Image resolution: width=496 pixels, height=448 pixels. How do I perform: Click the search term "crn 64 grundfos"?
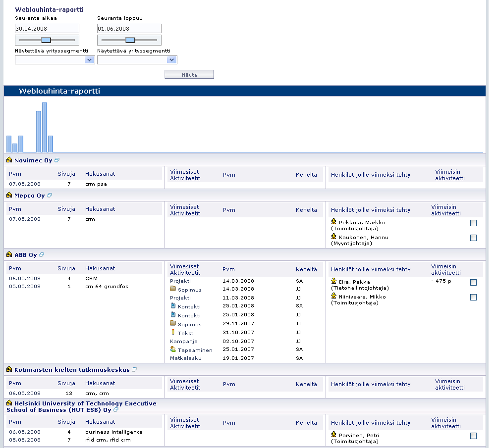(x=107, y=286)
